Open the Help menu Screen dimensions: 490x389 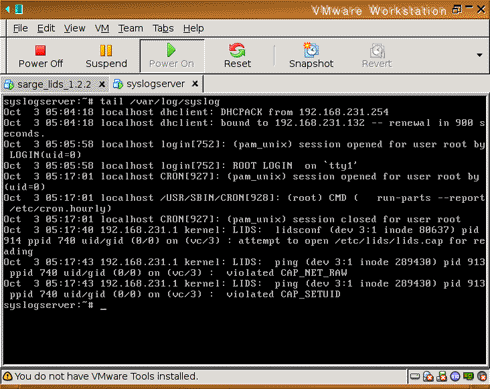pos(193,28)
